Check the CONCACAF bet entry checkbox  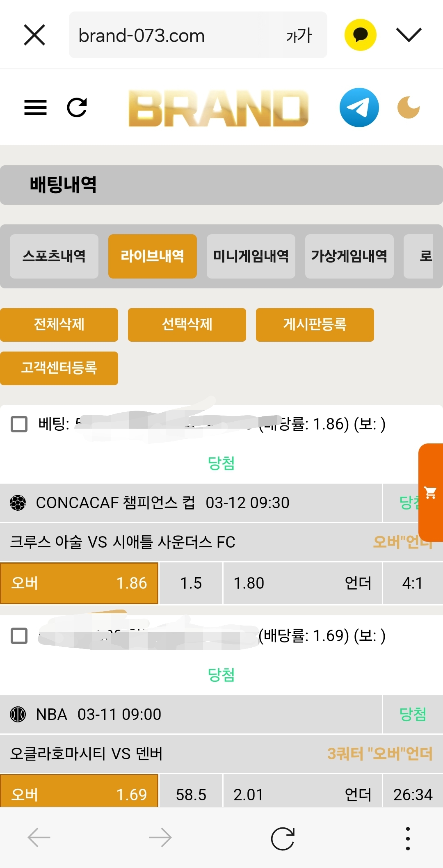click(x=19, y=424)
